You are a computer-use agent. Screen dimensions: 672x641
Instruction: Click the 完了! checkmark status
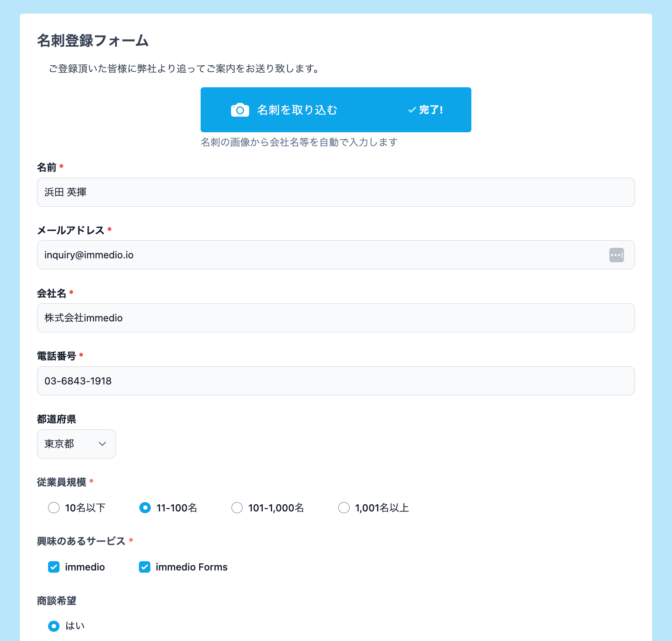coord(426,110)
